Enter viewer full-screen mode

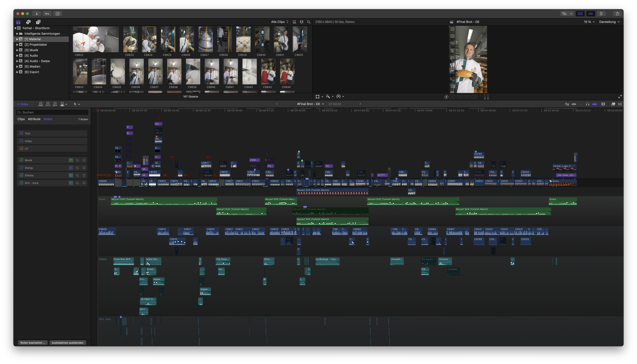620,97
